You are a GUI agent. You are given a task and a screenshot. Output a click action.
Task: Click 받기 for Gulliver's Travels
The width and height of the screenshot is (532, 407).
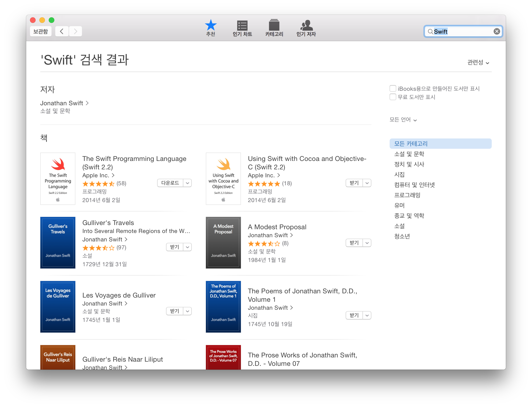(175, 247)
